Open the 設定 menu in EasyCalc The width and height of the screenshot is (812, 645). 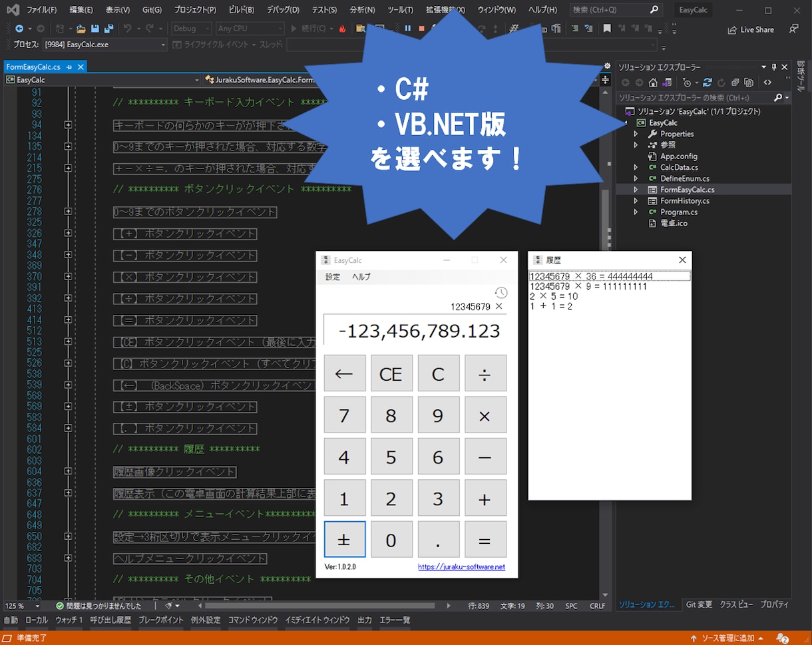333,277
